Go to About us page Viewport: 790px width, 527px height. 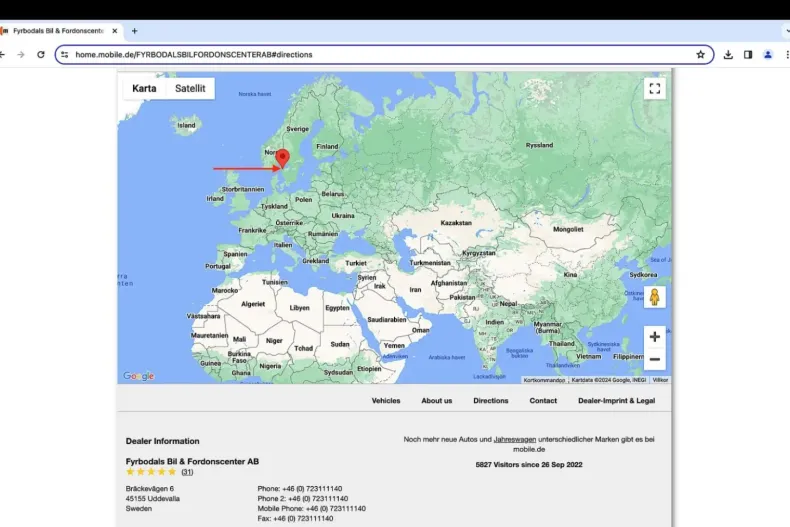[x=436, y=400]
